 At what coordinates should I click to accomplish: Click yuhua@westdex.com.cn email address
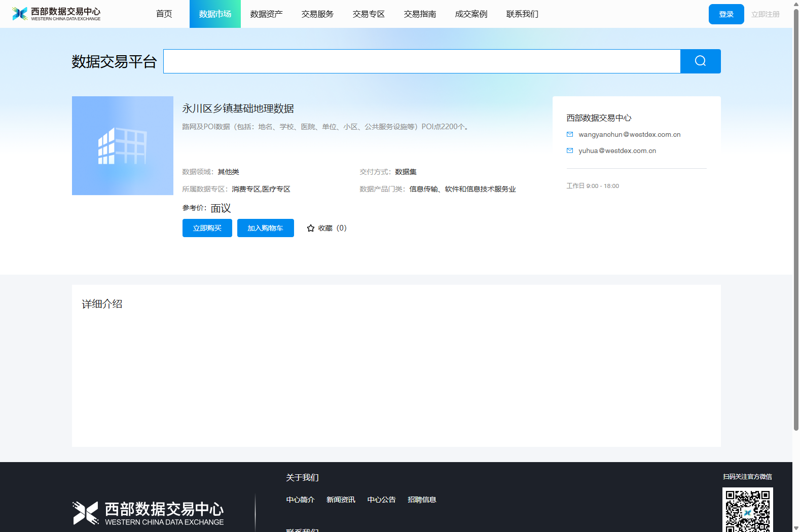click(x=617, y=150)
